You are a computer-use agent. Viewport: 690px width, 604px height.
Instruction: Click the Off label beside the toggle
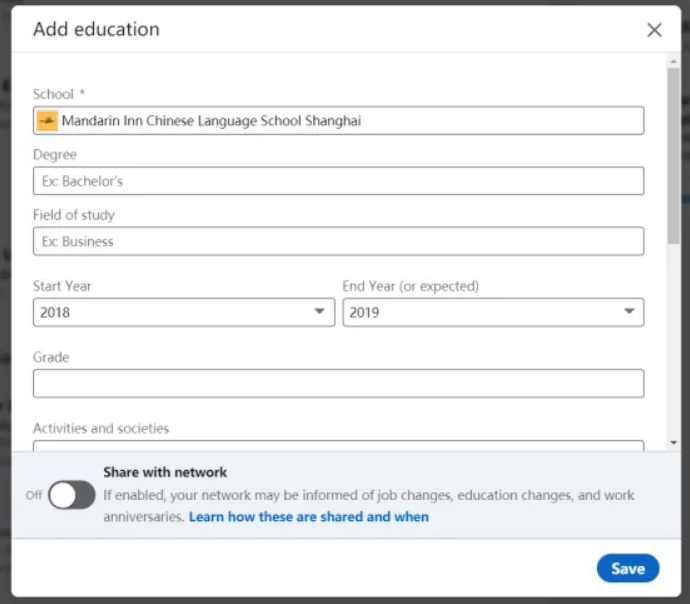(x=34, y=495)
